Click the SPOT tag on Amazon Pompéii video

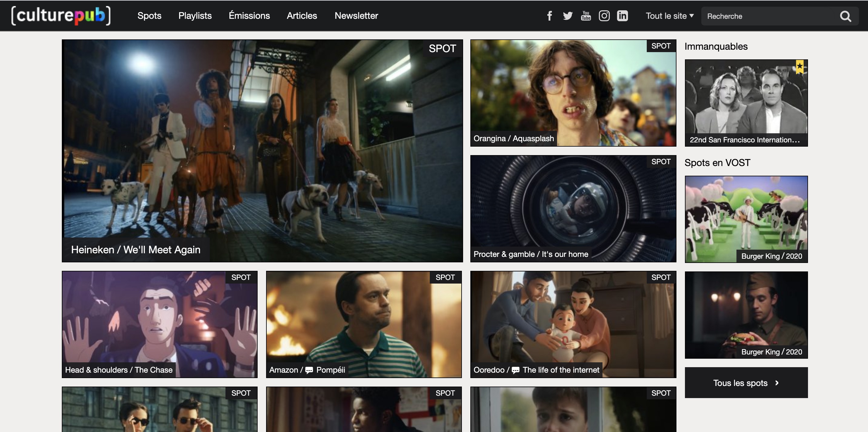445,277
